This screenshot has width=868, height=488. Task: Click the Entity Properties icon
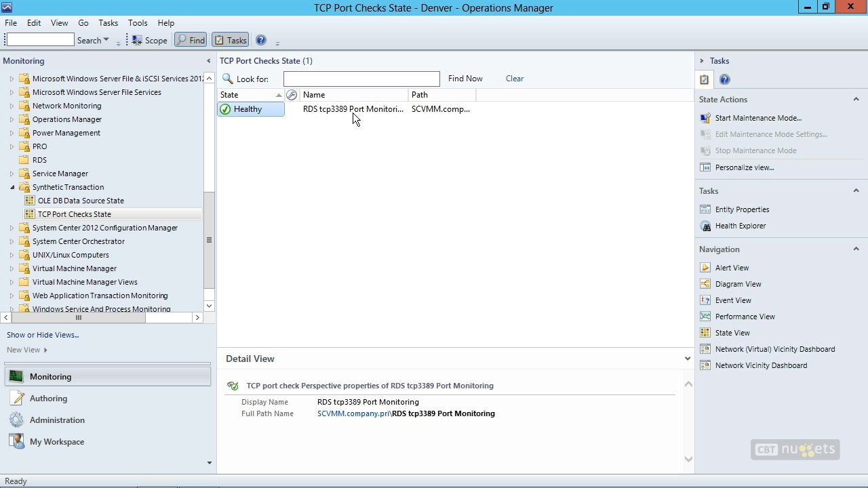coord(705,209)
